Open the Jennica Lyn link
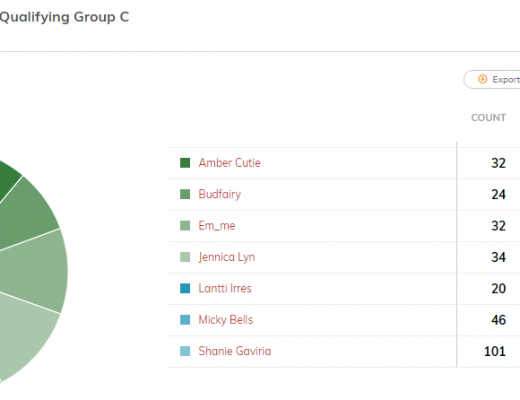 [227, 257]
